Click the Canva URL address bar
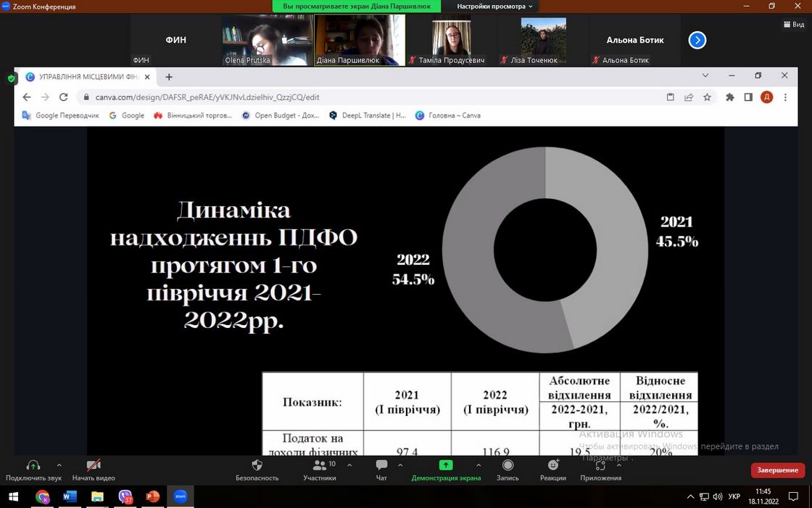This screenshot has height=508, width=812. pos(362,97)
